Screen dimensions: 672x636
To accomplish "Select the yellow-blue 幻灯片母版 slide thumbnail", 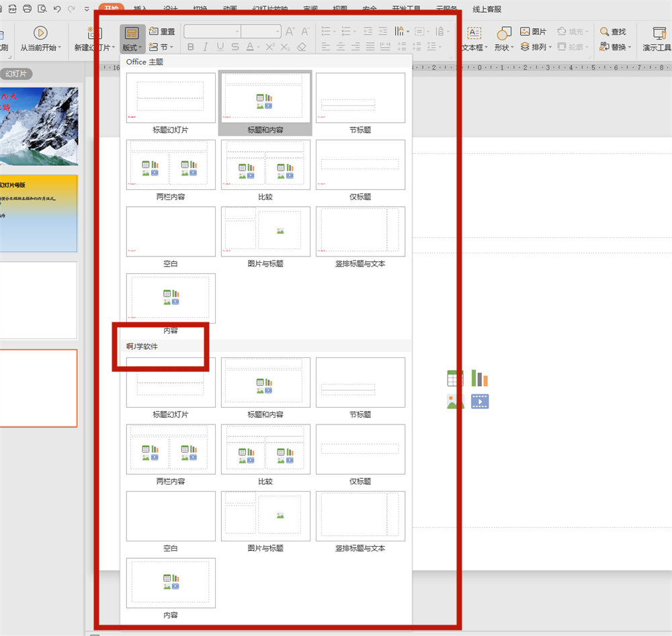I will pos(38,214).
